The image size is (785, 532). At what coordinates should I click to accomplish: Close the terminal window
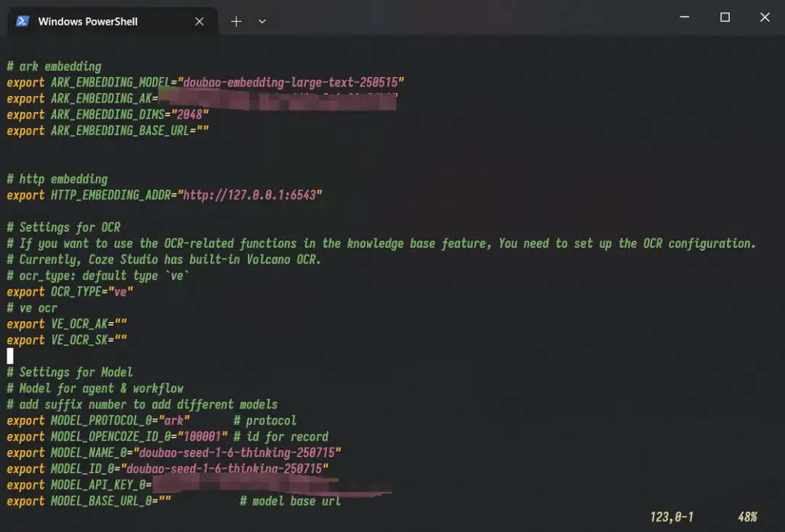point(765,17)
